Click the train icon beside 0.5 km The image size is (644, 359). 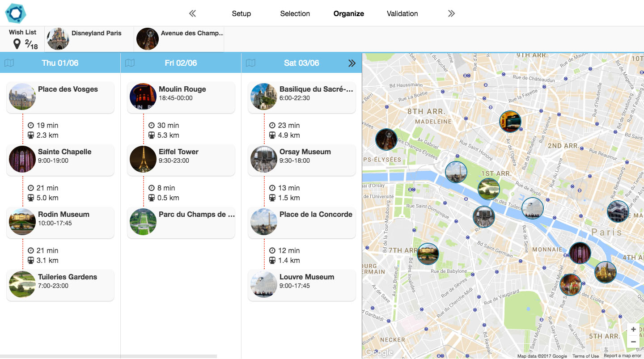point(152,198)
